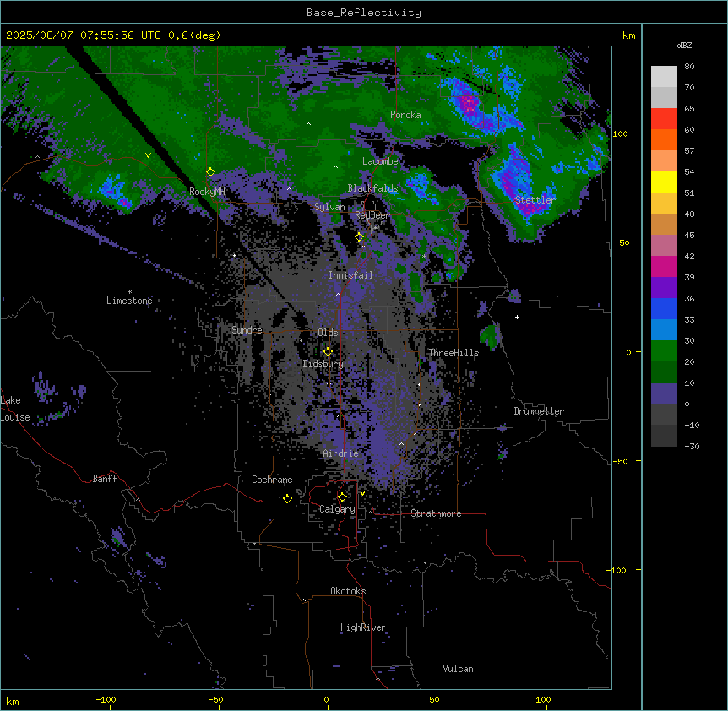Click the dBZ legend heading
This screenshot has height=711, width=728.
684,45
